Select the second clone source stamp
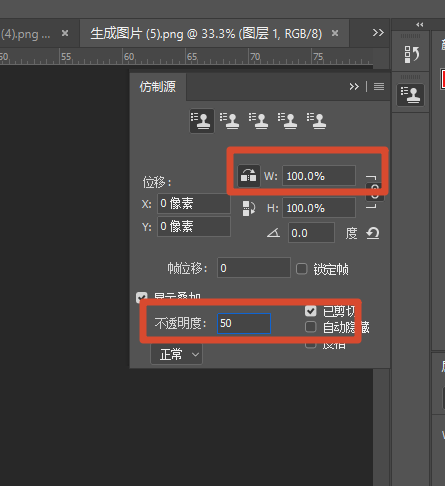 (x=230, y=121)
